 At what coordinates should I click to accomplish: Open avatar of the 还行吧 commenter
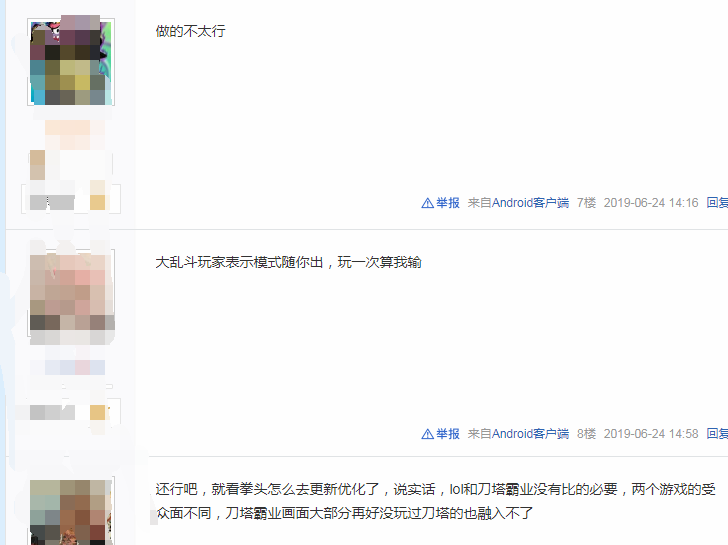[x=71, y=512]
